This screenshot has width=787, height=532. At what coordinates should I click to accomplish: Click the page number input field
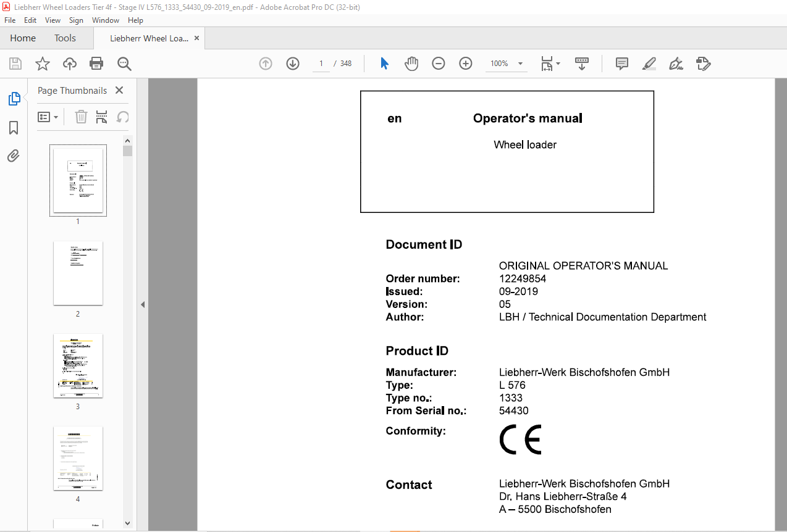tap(321, 64)
